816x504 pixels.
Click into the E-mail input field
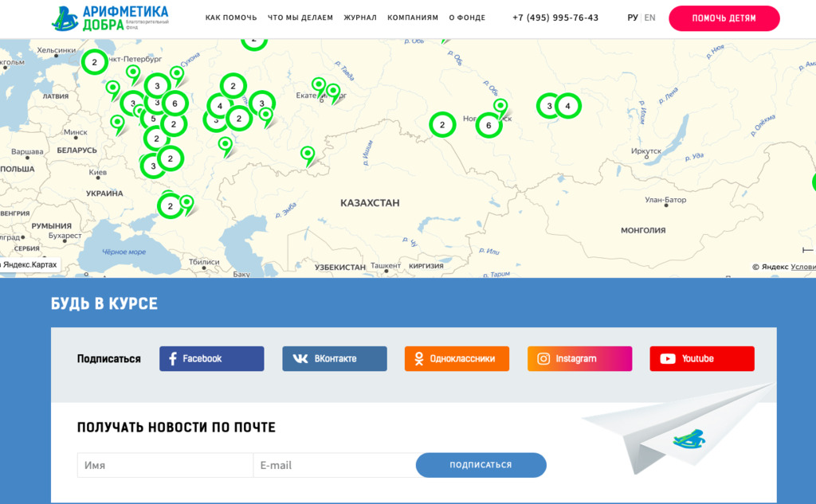335,465
